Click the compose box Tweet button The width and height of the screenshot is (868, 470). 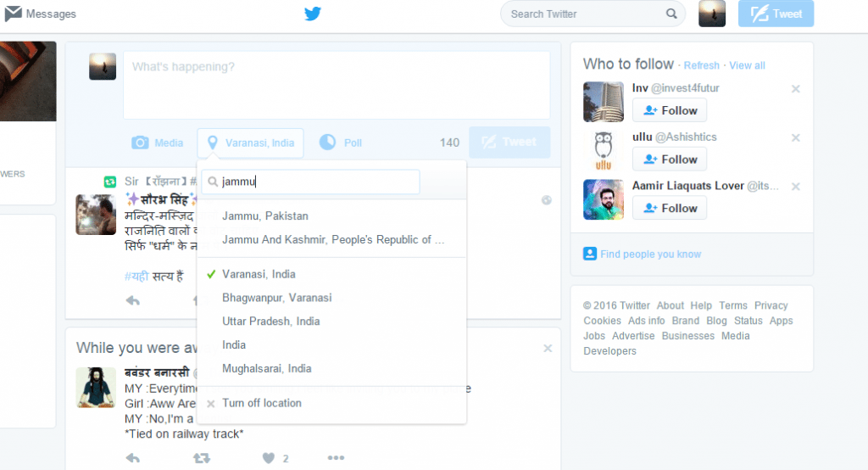[509, 143]
